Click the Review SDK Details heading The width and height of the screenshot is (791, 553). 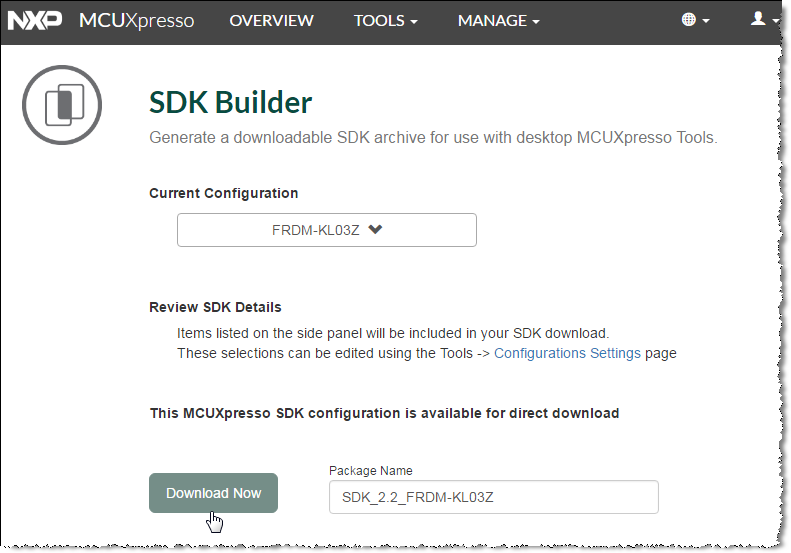(x=215, y=307)
